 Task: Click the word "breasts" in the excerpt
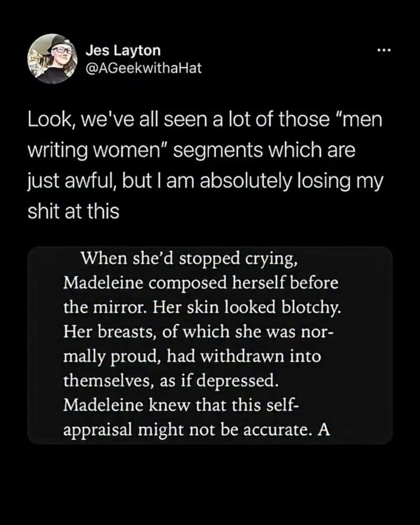click(130, 332)
